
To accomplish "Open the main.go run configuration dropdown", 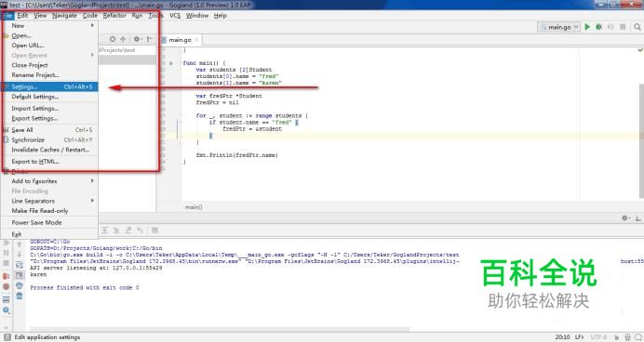I will coord(559,27).
